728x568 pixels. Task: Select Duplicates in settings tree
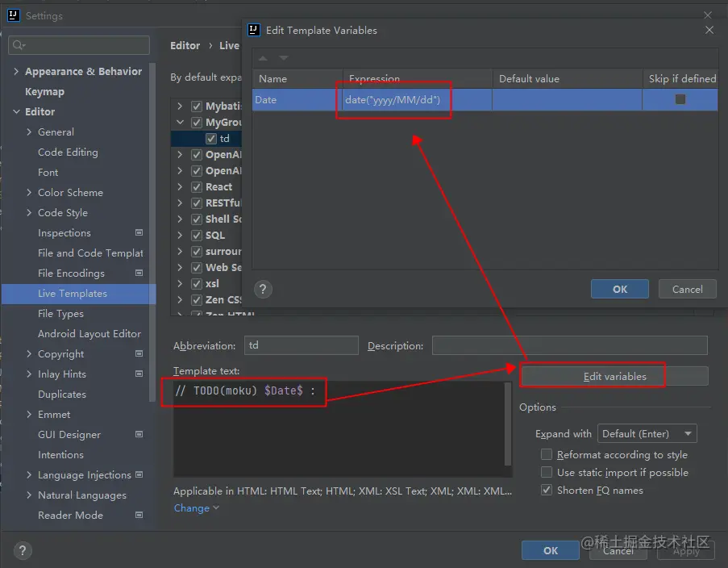(62, 395)
